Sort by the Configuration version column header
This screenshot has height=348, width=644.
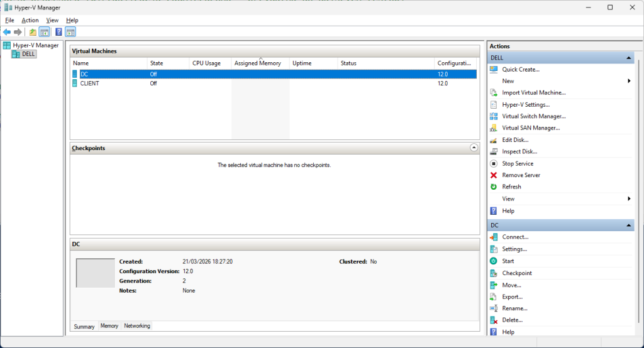(455, 63)
